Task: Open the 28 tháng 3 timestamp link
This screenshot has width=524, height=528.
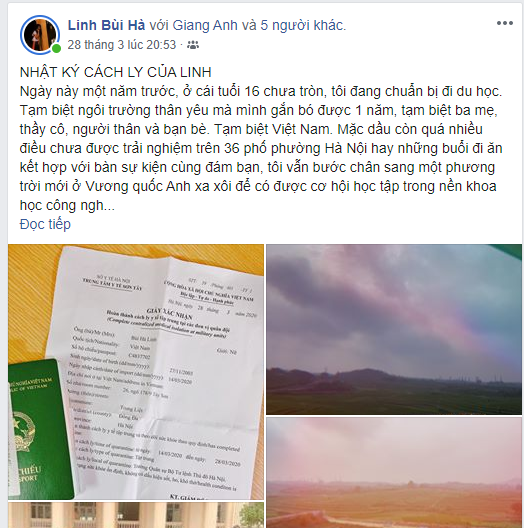Action: pos(122,45)
